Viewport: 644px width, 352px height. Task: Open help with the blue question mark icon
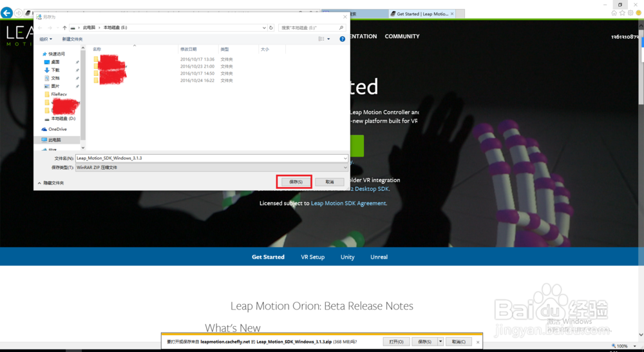(342, 39)
